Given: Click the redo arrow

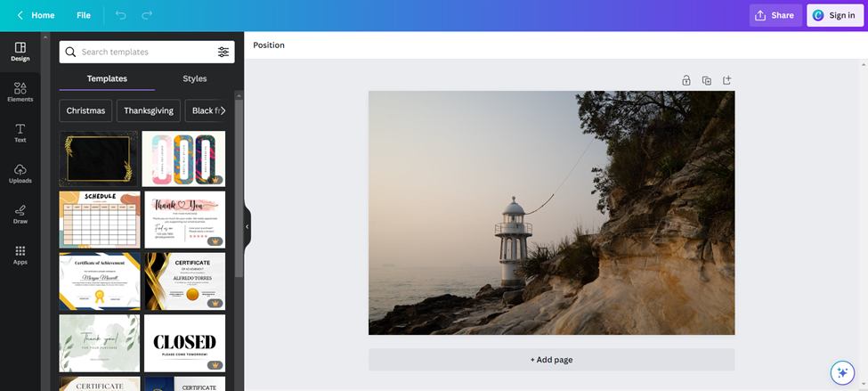Looking at the screenshot, I should click(147, 15).
